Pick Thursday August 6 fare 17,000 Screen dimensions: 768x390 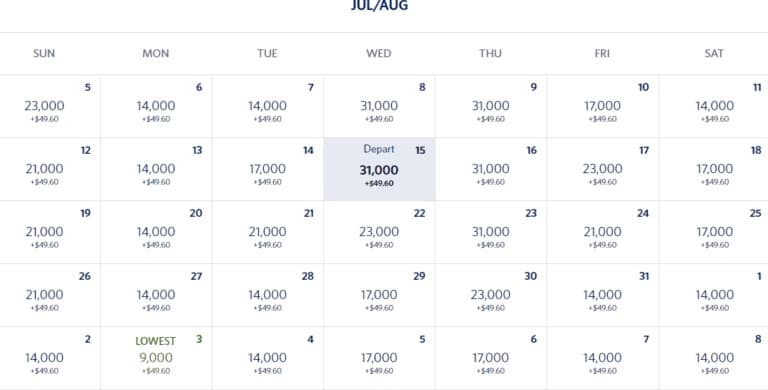pyautogui.click(x=491, y=358)
